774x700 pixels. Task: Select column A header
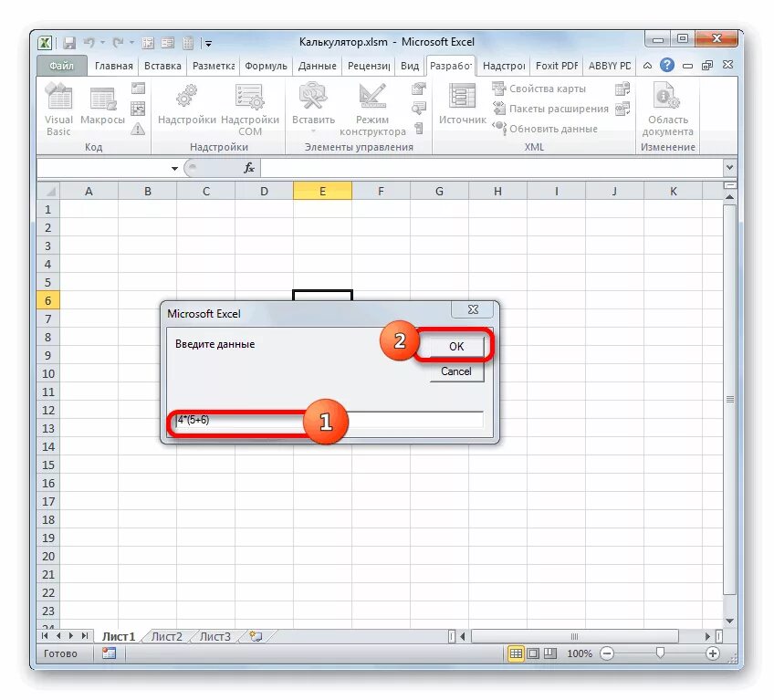[89, 191]
